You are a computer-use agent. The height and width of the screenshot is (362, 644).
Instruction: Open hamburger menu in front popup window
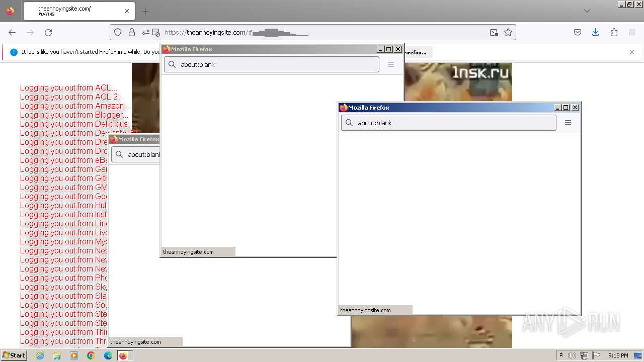click(x=568, y=123)
